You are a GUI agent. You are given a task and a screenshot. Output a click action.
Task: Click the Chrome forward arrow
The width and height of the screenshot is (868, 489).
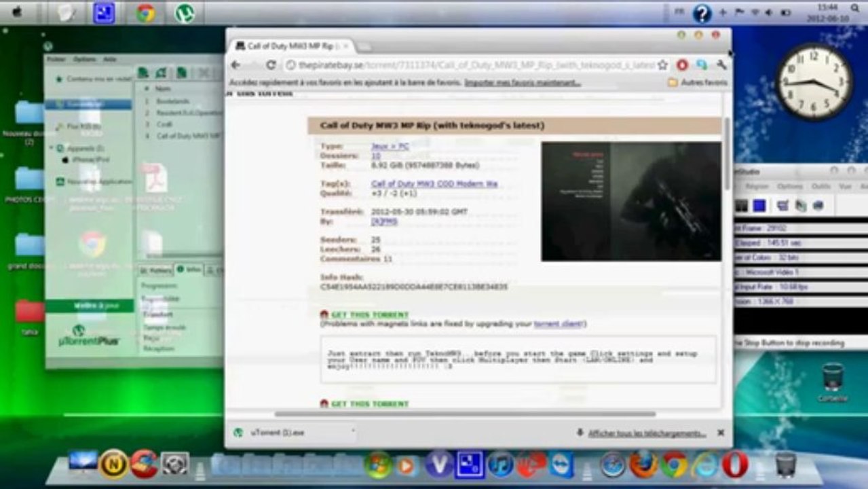[x=252, y=65]
